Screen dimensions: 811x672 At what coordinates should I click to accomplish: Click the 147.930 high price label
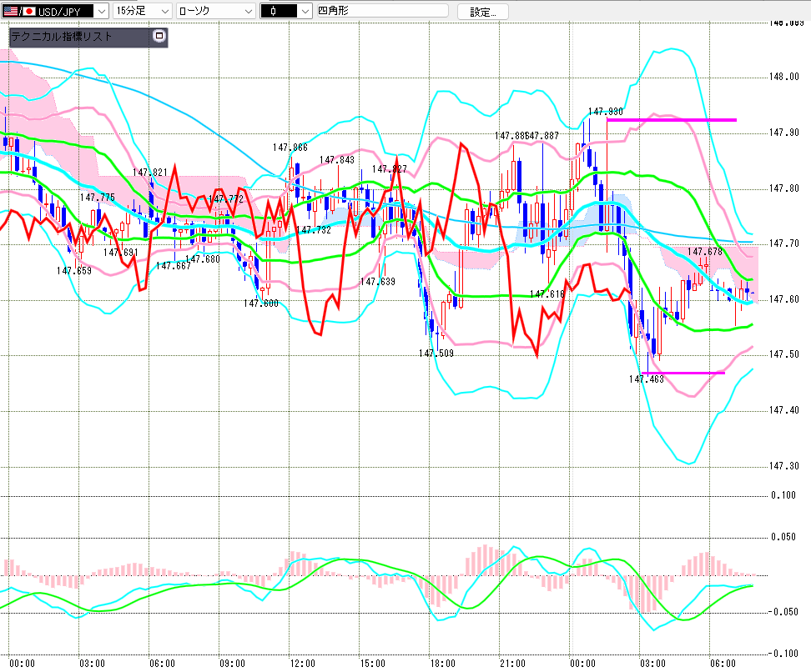click(x=605, y=111)
